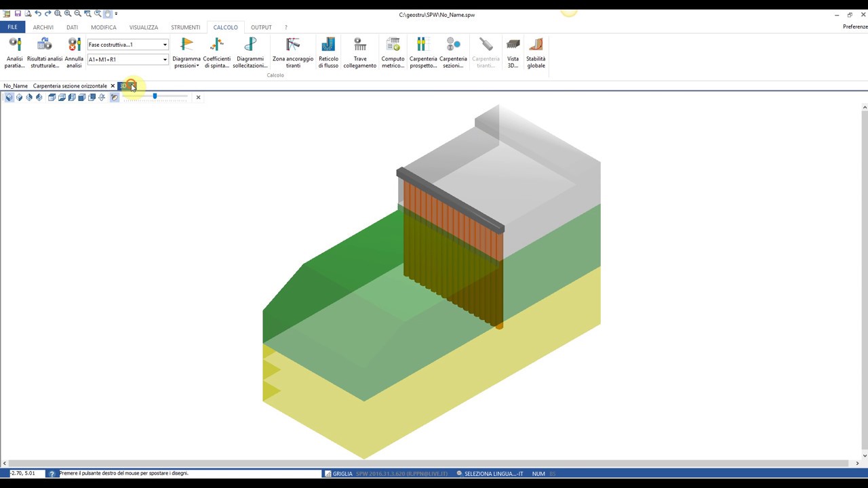
Task: Click print preview icon in quick access toolbar
Action: pyautogui.click(x=28, y=14)
